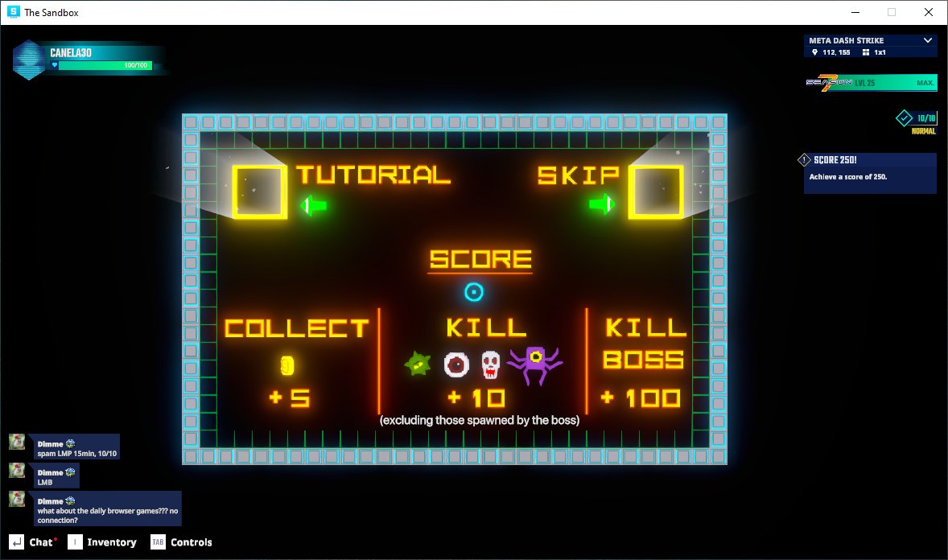Click the excluding those spawned by boss note

coord(480,420)
